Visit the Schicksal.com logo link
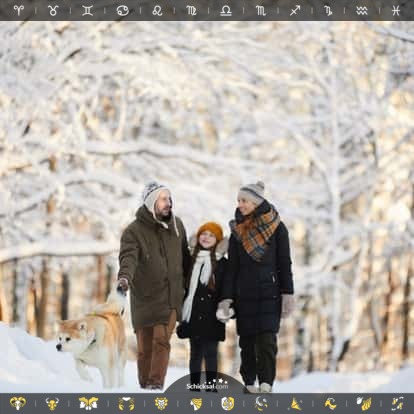Viewport: 414px width, 414px height. tap(207, 385)
